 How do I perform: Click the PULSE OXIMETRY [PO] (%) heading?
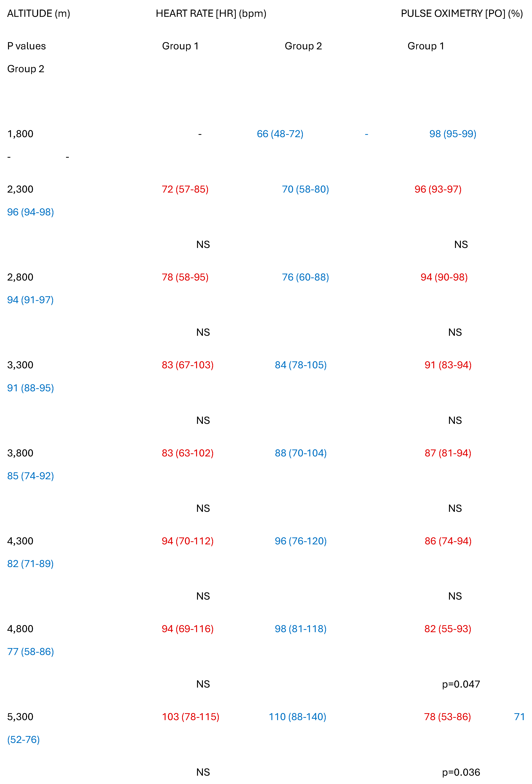pyautogui.click(x=461, y=13)
